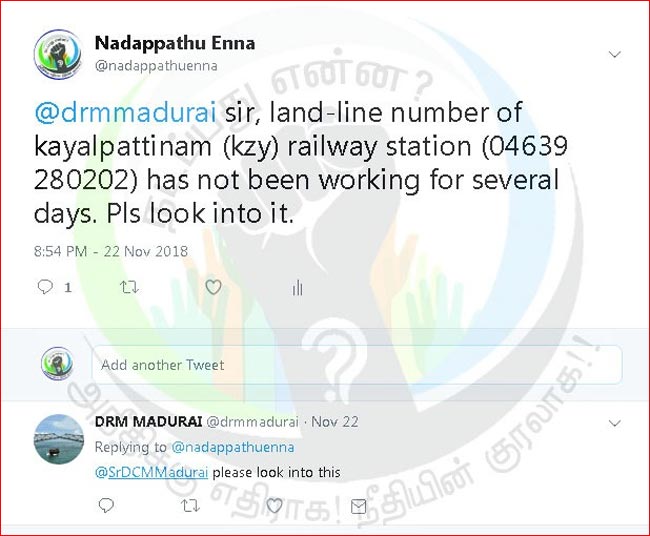650x536 pixels.
Task: Open DRM MADURAI's profile picture
Action: (x=58, y=439)
